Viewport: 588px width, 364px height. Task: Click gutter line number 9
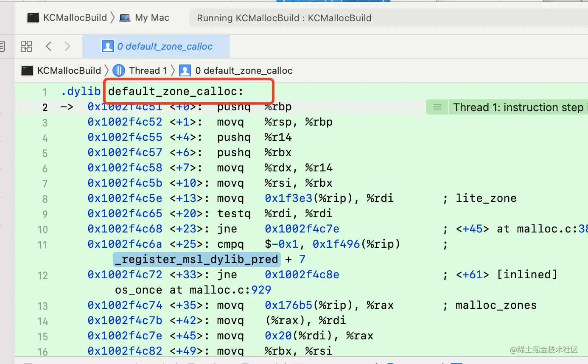click(x=45, y=214)
